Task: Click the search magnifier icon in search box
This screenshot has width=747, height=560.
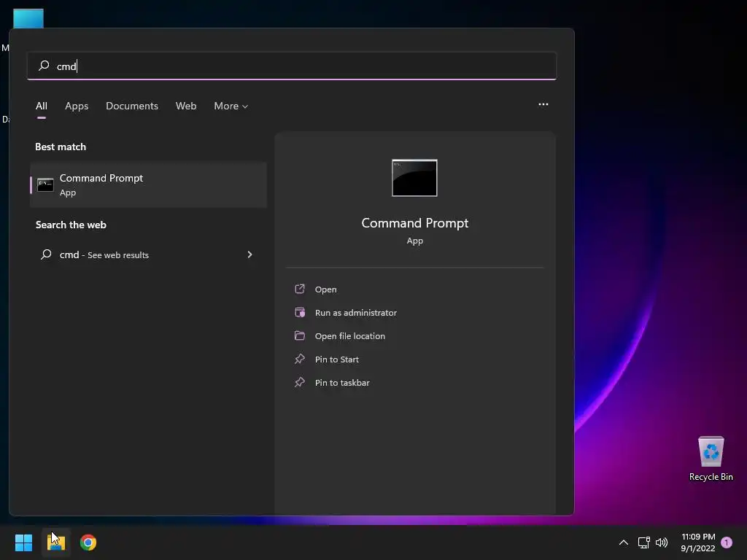Action: coord(44,65)
